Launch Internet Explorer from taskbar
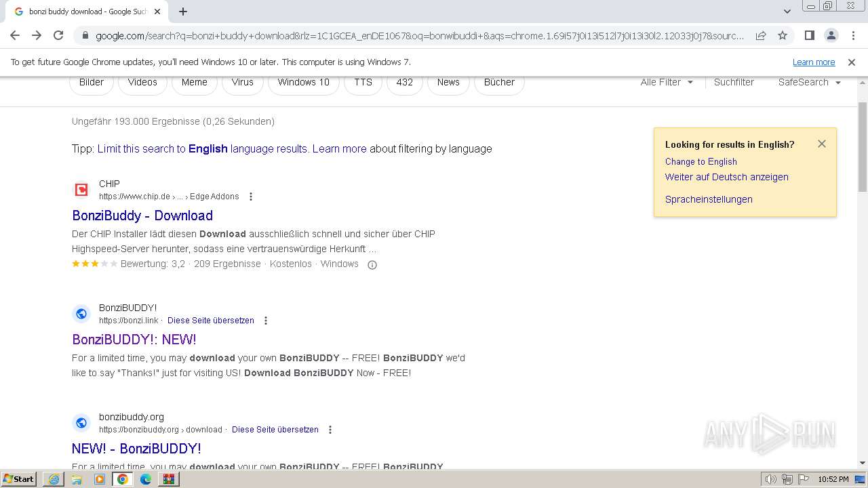This screenshot has height=488, width=868. click(54, 479)
